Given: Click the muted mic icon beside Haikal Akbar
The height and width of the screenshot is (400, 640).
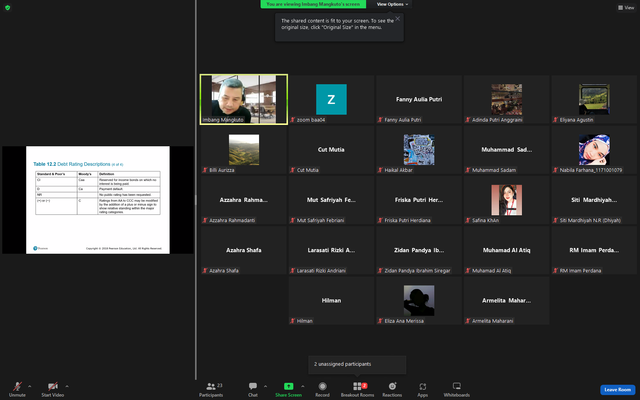Looking at the screenshot, I should click(x=380, y=170).
